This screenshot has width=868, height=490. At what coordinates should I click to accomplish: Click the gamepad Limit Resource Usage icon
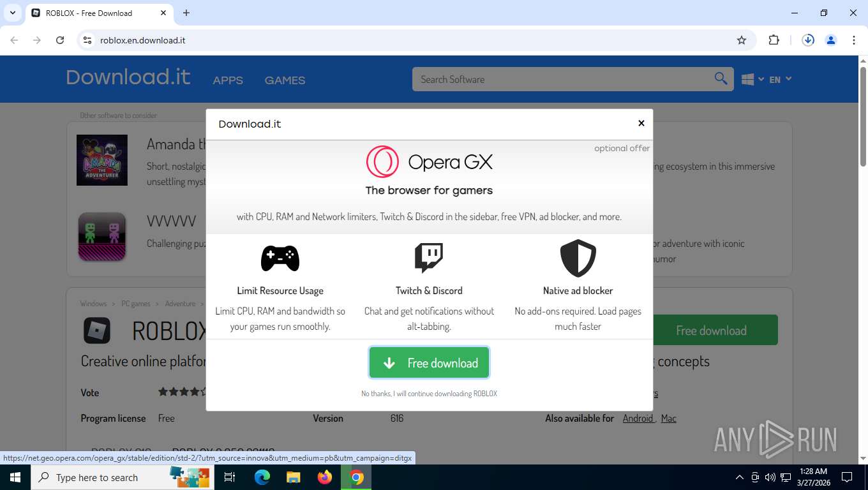click(280, 258)
